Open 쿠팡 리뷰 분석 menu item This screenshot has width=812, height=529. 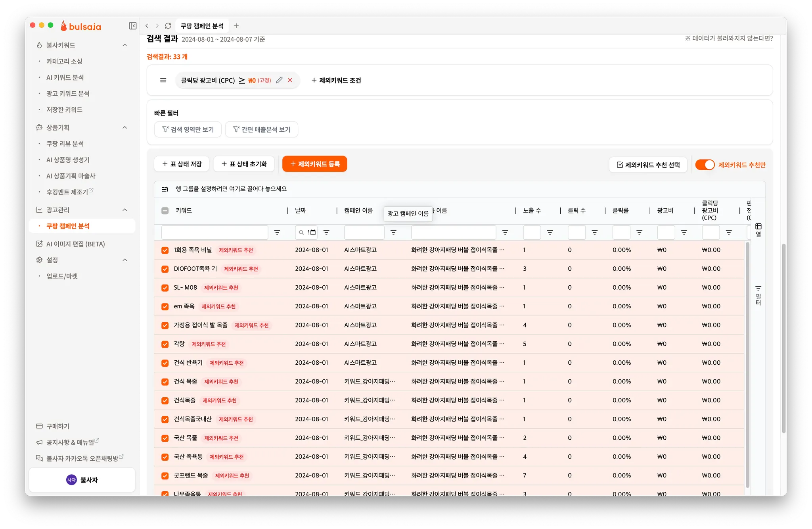(65, 144)
